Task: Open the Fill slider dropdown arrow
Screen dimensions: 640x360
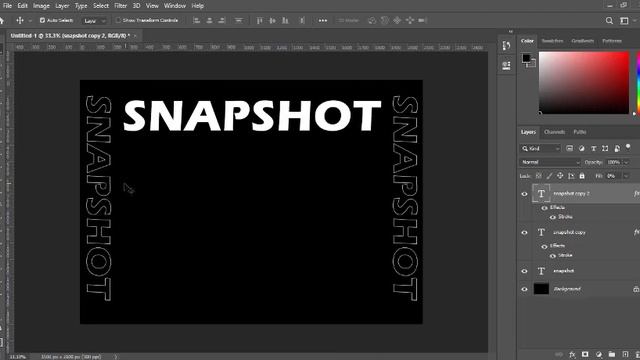Action: 626,176
